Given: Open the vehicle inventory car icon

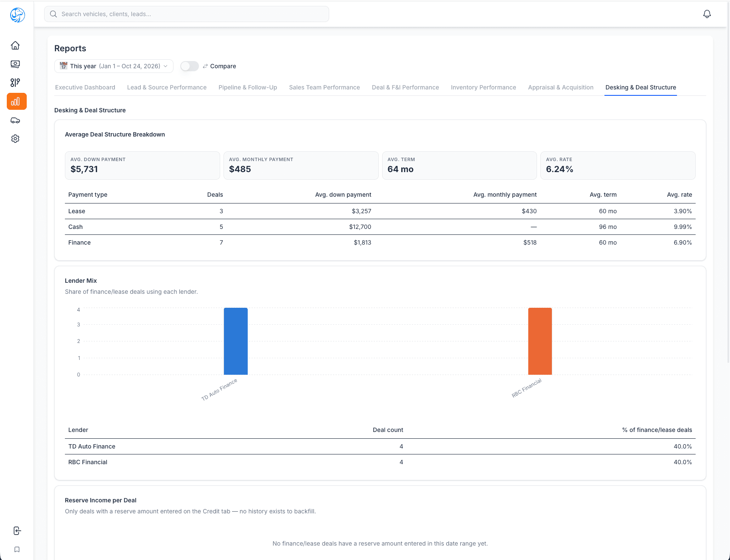Looking at the screenshot, I should [x=15, y=120].
